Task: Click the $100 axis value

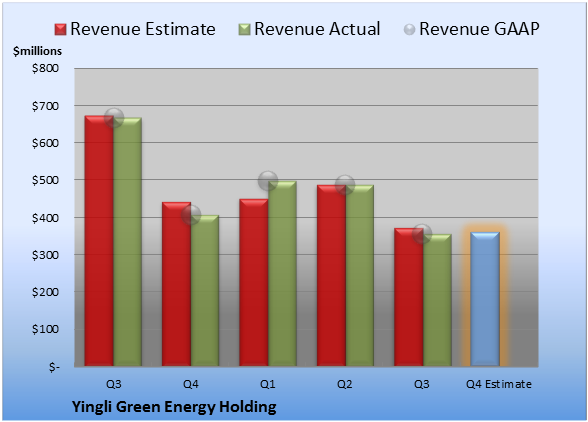Action: click(x=45, y=329)
